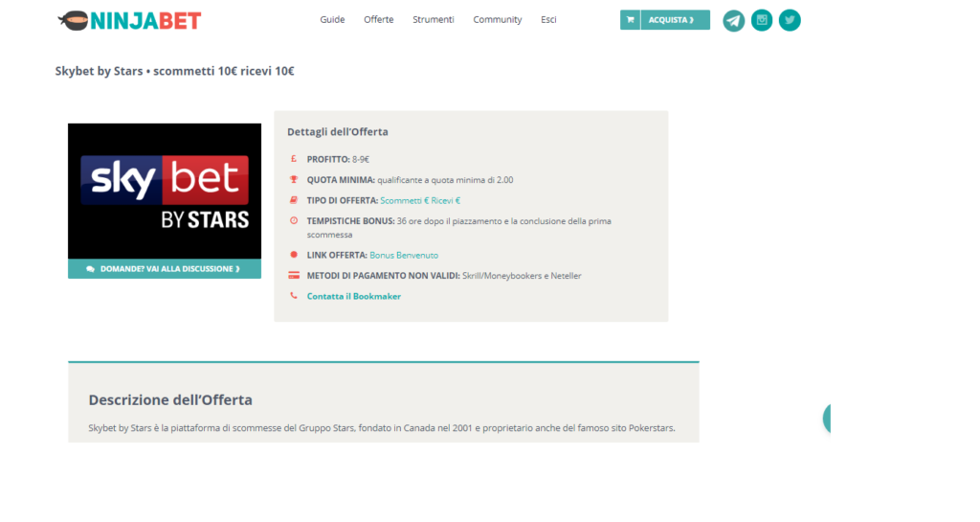Open the Telegram channel icon
Viewport: 980px width, 522px height.
pos(734,21)
